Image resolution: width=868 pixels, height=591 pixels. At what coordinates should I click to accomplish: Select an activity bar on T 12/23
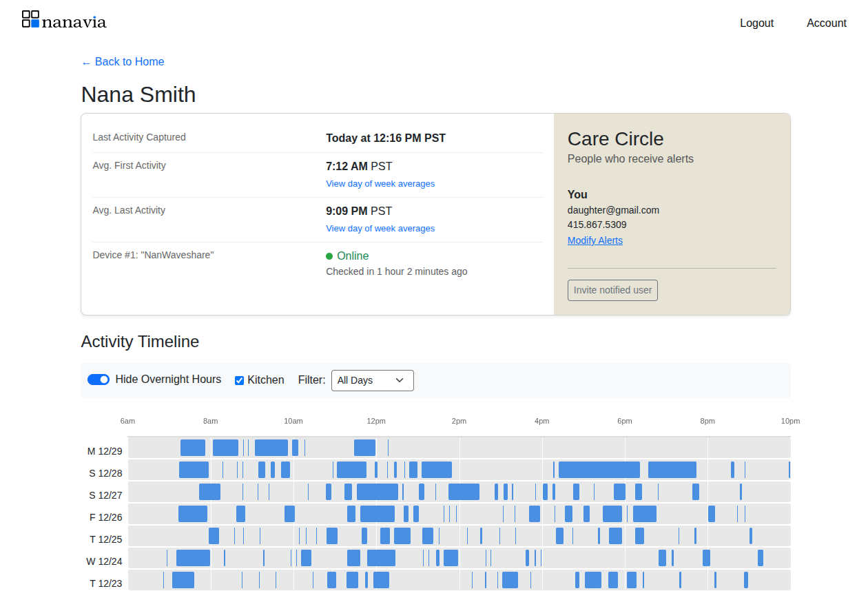pos(183,581)
